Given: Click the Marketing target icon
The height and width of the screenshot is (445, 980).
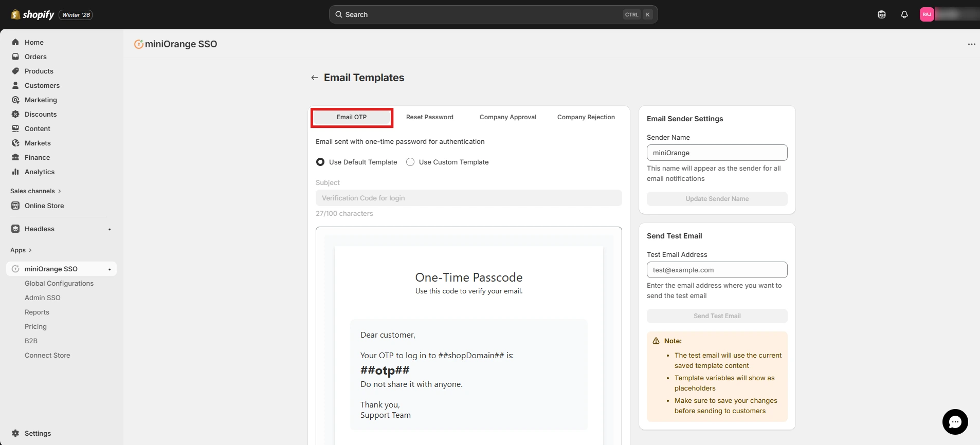Looking at the screenshot, I should pyautogui.click(x=15, y=100).
